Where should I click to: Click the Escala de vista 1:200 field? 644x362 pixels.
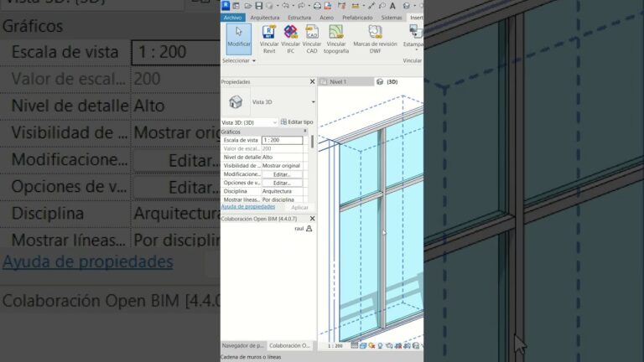coord(282,141)
